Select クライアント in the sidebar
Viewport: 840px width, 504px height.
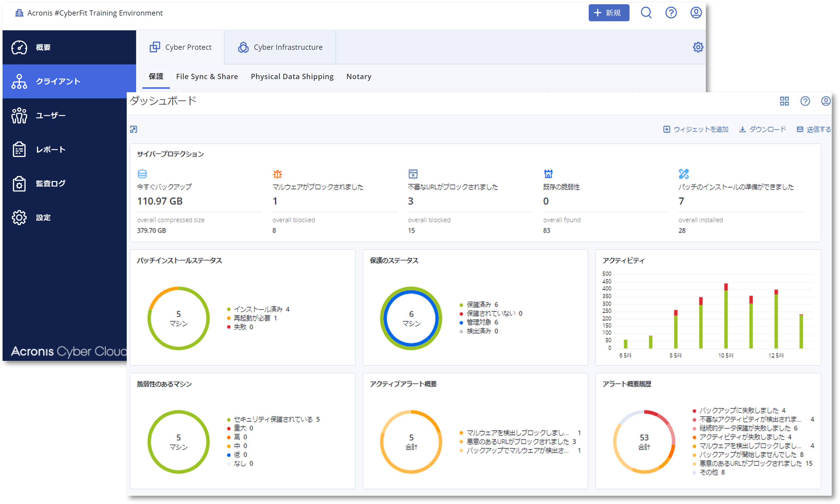click(x=69, y=81)
